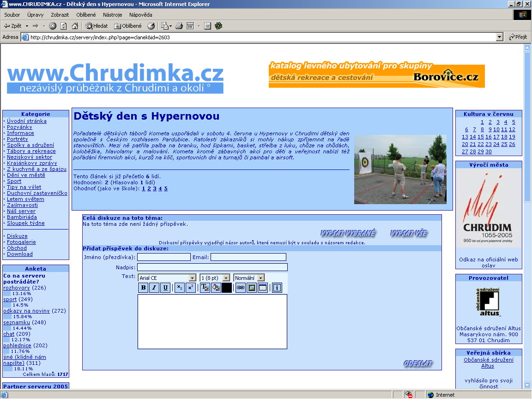
Task: Stop loading the page
Action: click(x=53, y=26)
